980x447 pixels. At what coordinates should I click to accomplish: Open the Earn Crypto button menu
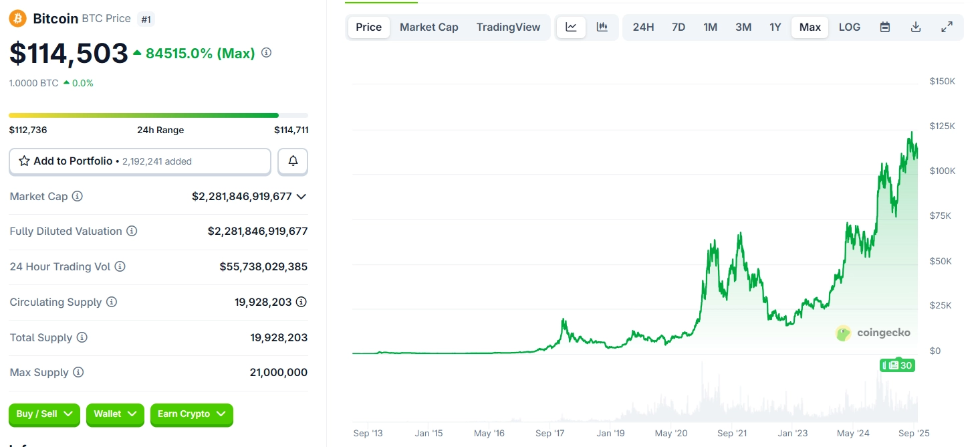click(x=191, y=414)
